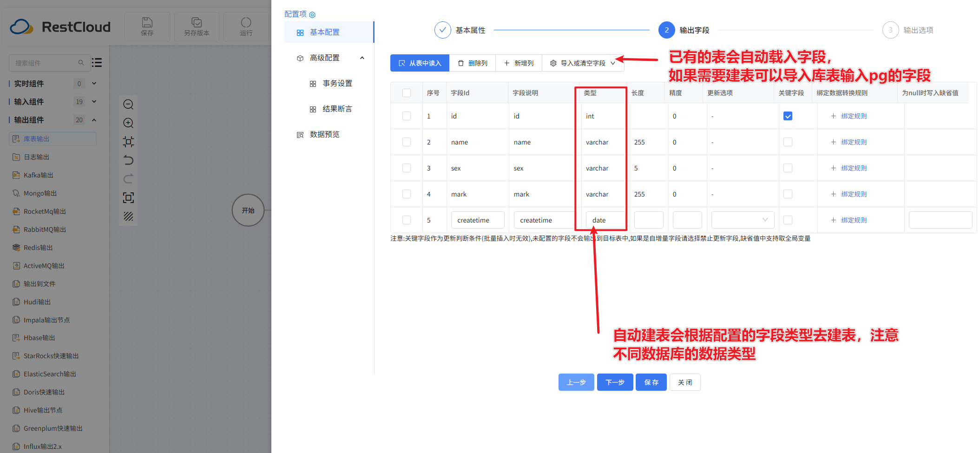Collapse the 高级配置 section
This screenshot has height=453, width=980.
(x=362, y=58)
